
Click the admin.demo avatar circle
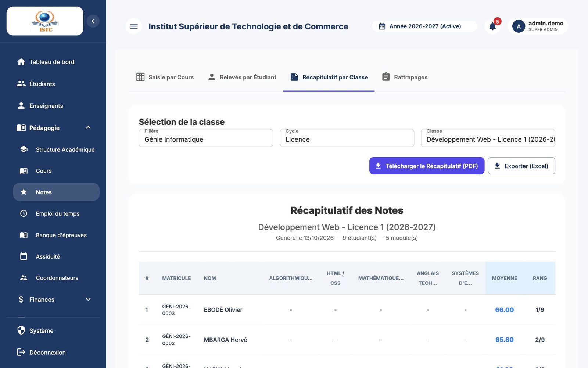pyautogui.click(x=519, y=26)
